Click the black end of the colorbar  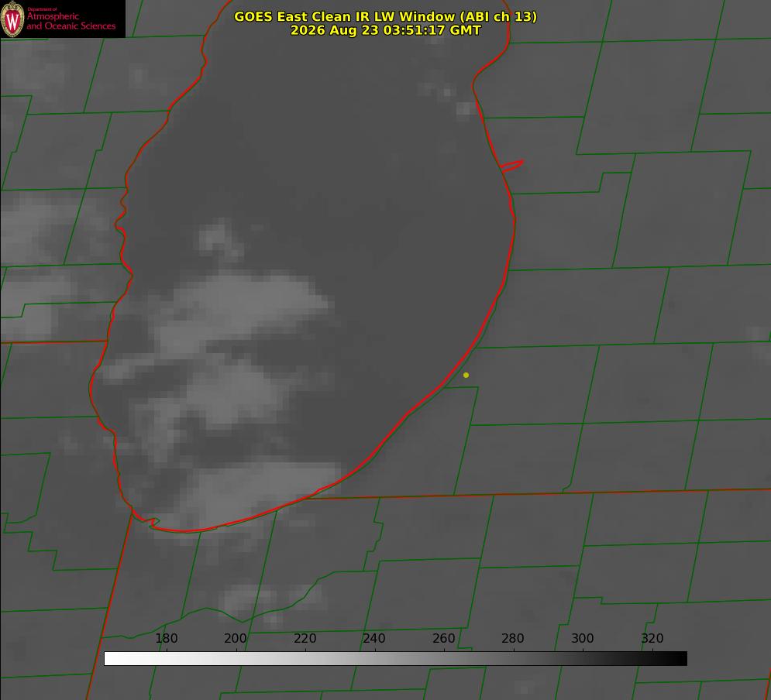(x=680, y=658)
